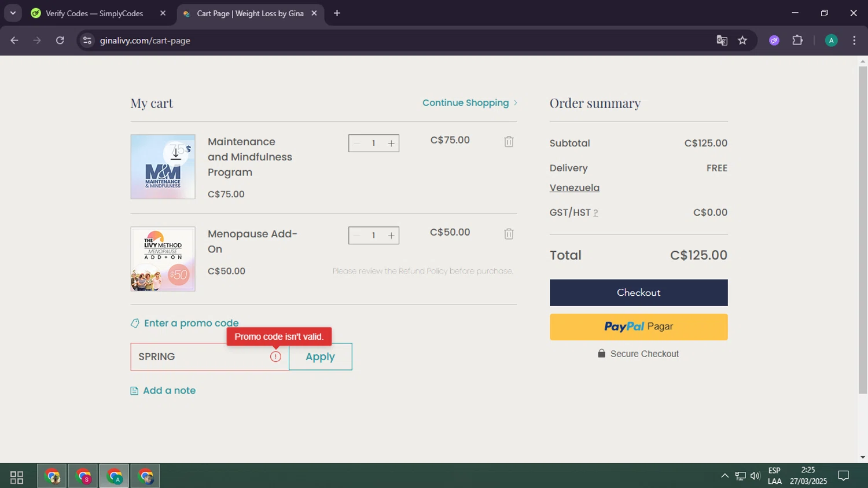Viewport: 868px width, 488px height.
Task: Open the purple extension icon in toolbar
Action: pyautogui.click(x=774, y=41)
